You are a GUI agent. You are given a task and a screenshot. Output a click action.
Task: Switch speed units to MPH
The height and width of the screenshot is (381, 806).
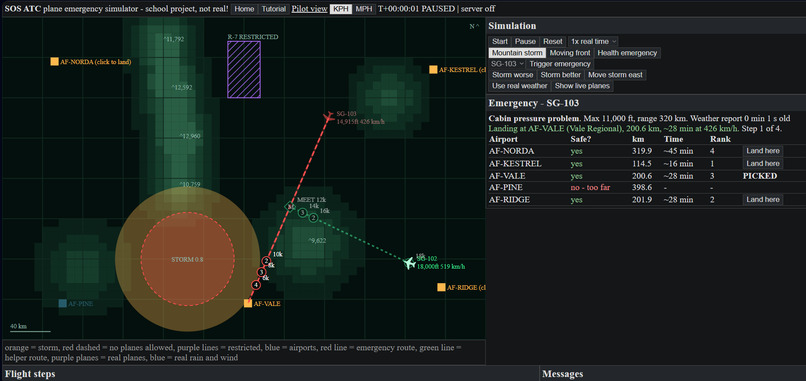click(364, 9)
